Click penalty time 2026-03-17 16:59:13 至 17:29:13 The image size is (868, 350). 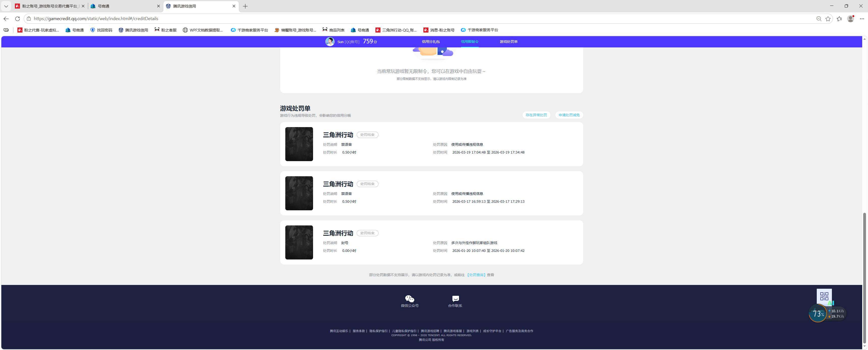pos(488,201)
